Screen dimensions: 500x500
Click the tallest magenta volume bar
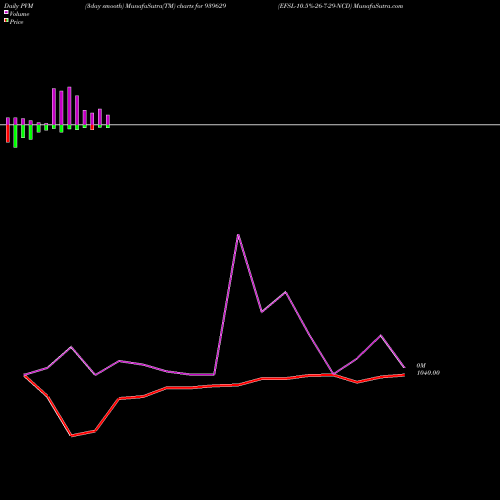69,106
